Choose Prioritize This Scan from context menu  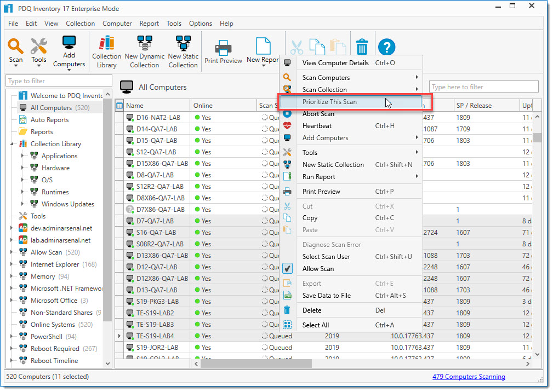click(351, 102)
